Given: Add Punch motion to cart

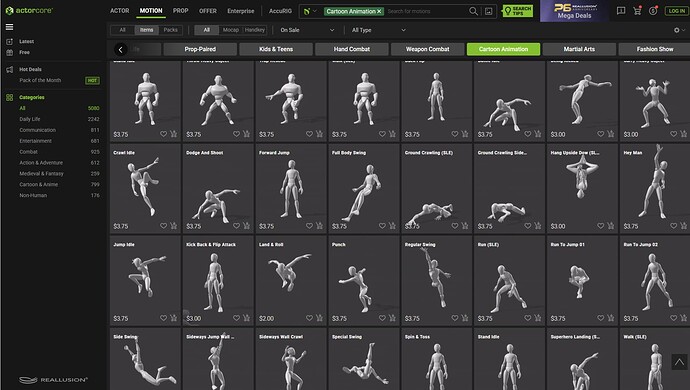Looking at the screenshot, I should coord(392,318).
